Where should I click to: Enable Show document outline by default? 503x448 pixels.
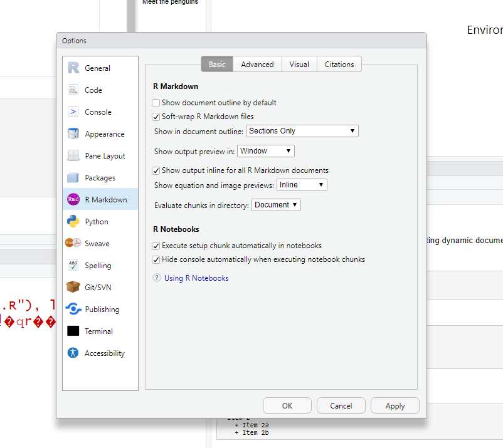(156, 103)
